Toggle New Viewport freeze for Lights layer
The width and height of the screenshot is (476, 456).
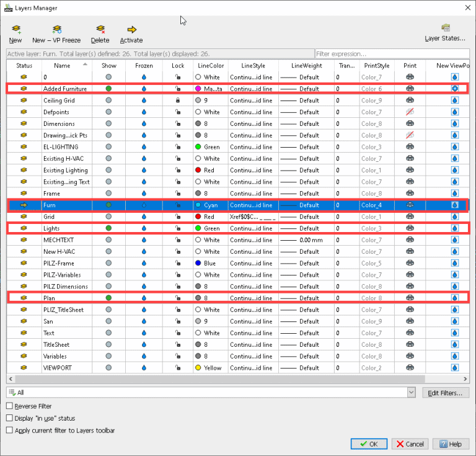[x=454, y=228]
